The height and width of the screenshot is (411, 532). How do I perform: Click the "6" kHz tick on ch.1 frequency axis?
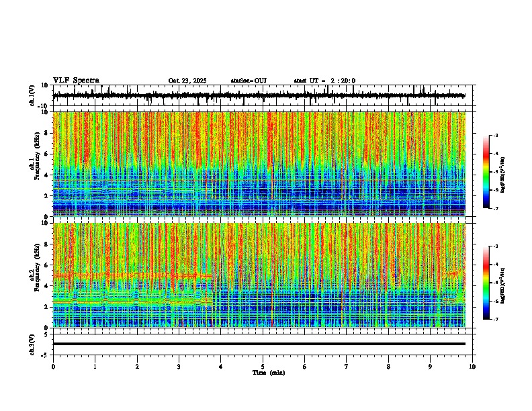pyautogui.click(x=47, y=154)
